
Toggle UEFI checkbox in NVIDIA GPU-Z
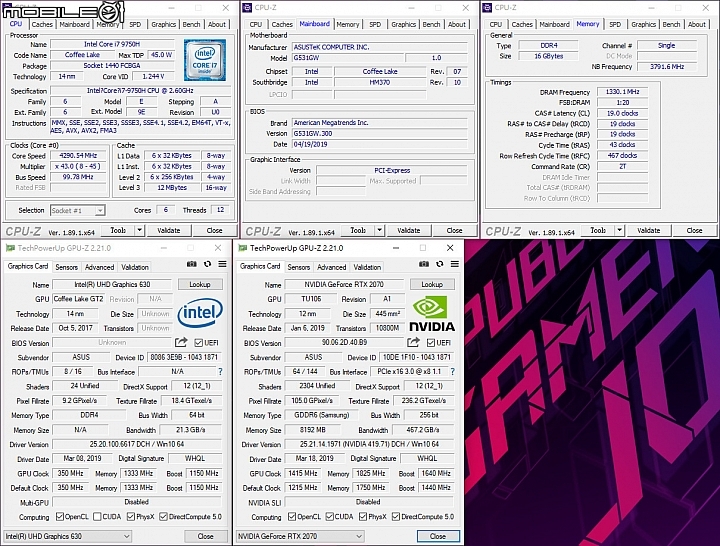coord(431,343)
